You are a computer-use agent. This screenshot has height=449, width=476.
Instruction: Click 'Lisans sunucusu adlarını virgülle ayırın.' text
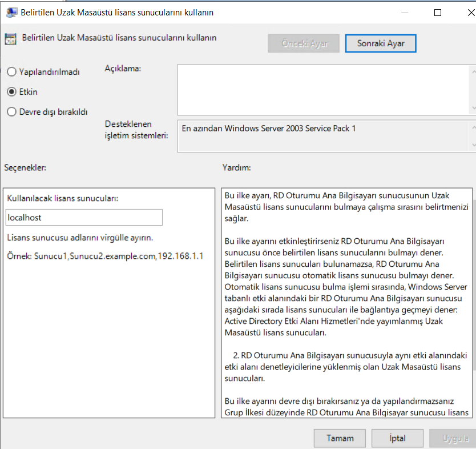(80, 238)
